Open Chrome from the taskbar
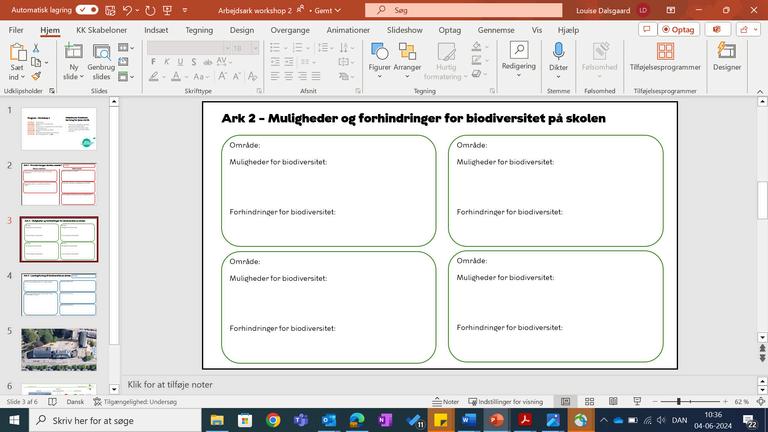 [273, 420]
